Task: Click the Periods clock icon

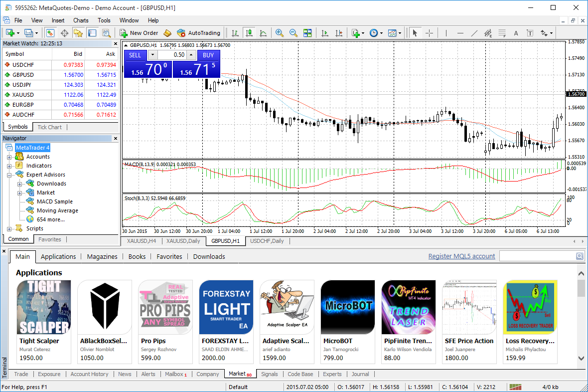Action: pos(374,33)
